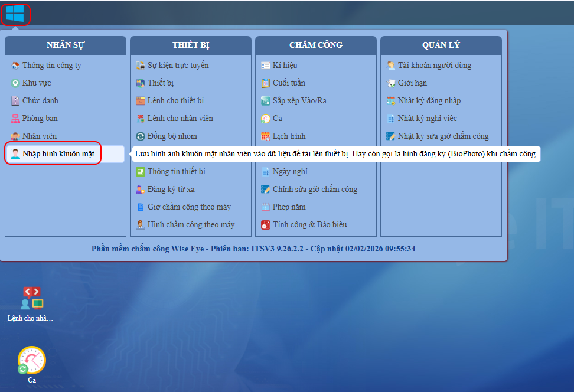This screenshot has height=392, width=574.
Task: Click the Phòng ban org chart icon
Action: [x=15, y=119]
